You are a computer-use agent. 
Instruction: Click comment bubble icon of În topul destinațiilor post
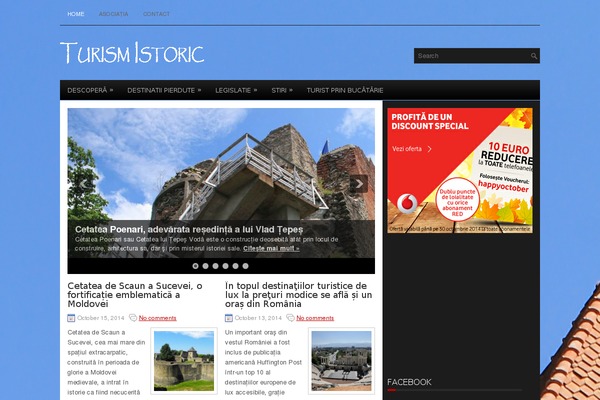(290, 318)
